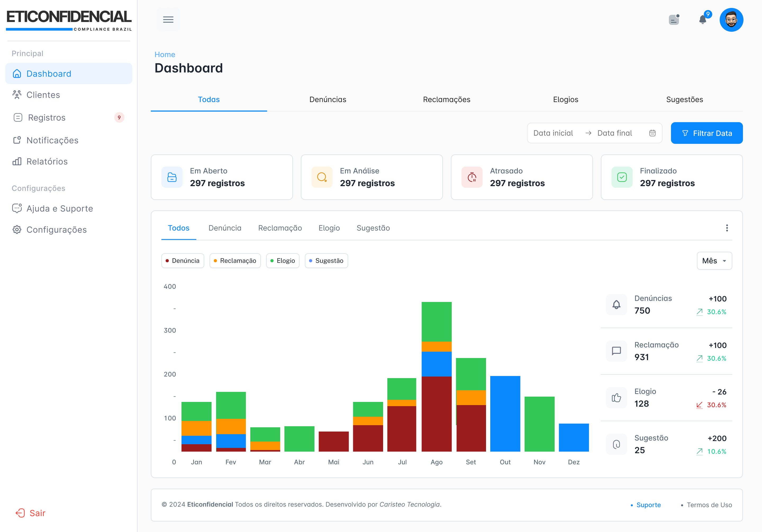This screenshot has height=532, width=762.
Task: Click the Notificações sidebar icon
Action: (17, 140)
